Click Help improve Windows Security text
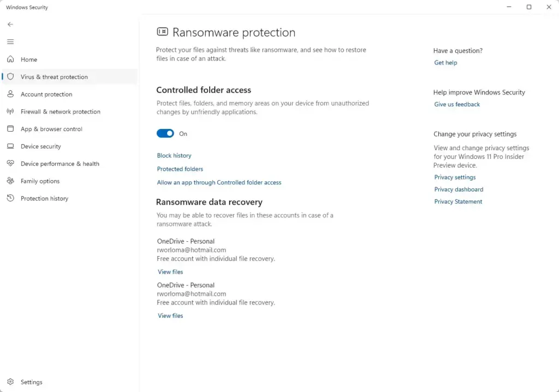559x392 pixels. click(x=479, y=92)
